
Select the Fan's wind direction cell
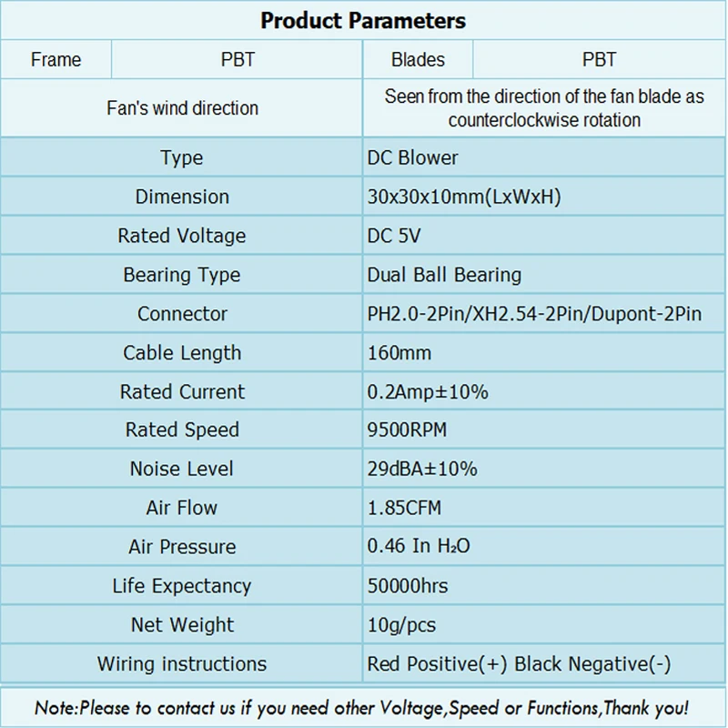click(x=182, y=108)
